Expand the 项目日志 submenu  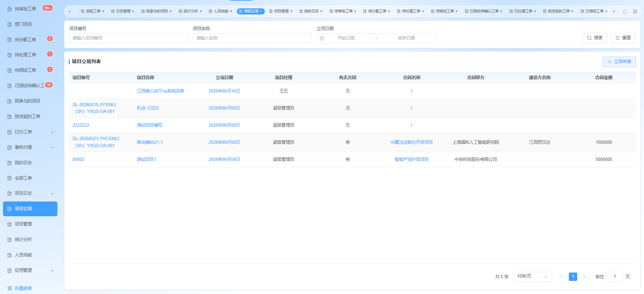click(52, 193)
